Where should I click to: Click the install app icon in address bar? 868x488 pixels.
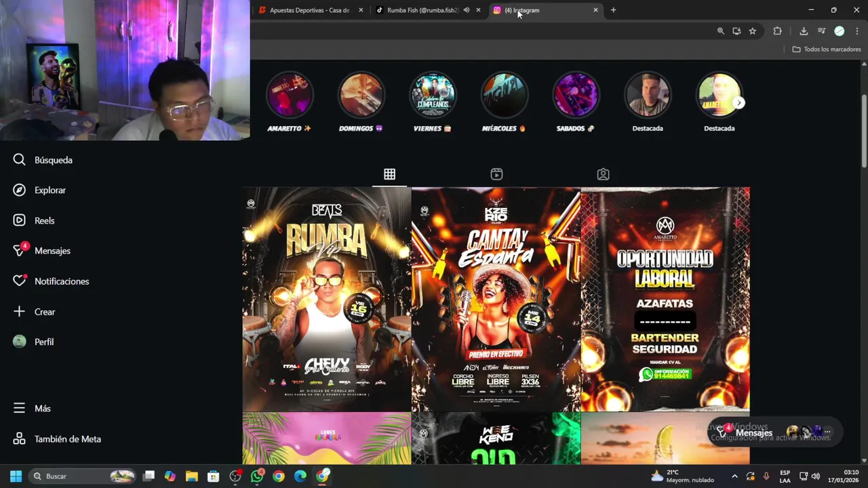(736, 31)
